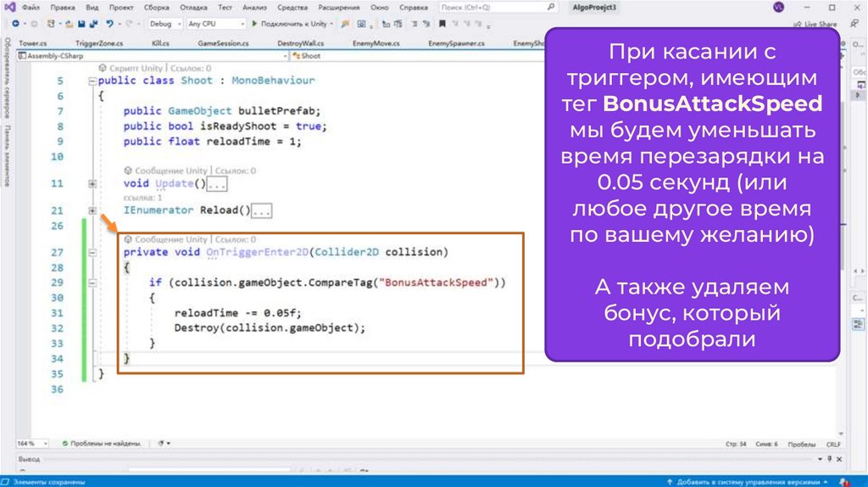Switch to the Tower.cs tab

pos(33,42)
